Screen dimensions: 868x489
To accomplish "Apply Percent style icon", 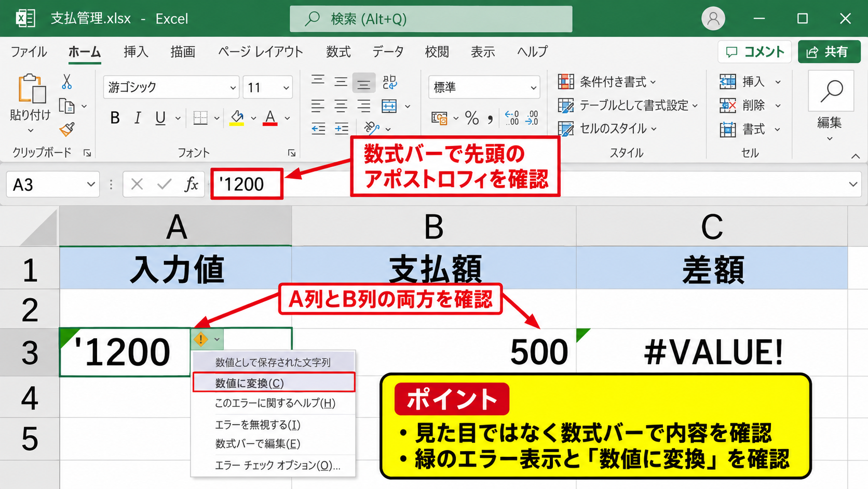I will click(472, 118).
